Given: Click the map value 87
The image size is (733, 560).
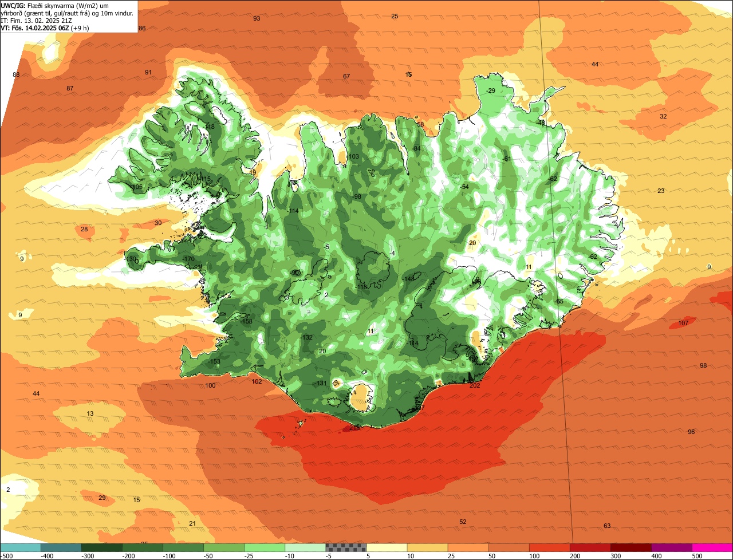Looking at the screenshot, I should click(x=70, y=88).
